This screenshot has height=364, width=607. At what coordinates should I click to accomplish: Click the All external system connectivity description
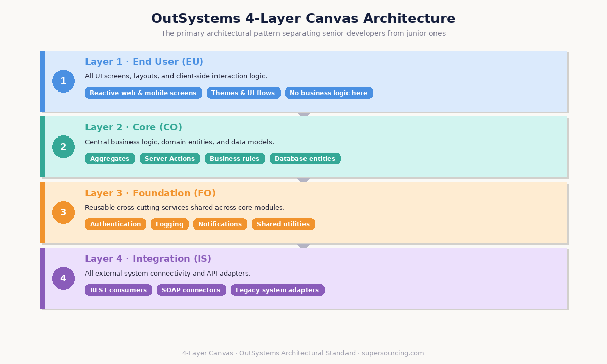pos(167,274)
